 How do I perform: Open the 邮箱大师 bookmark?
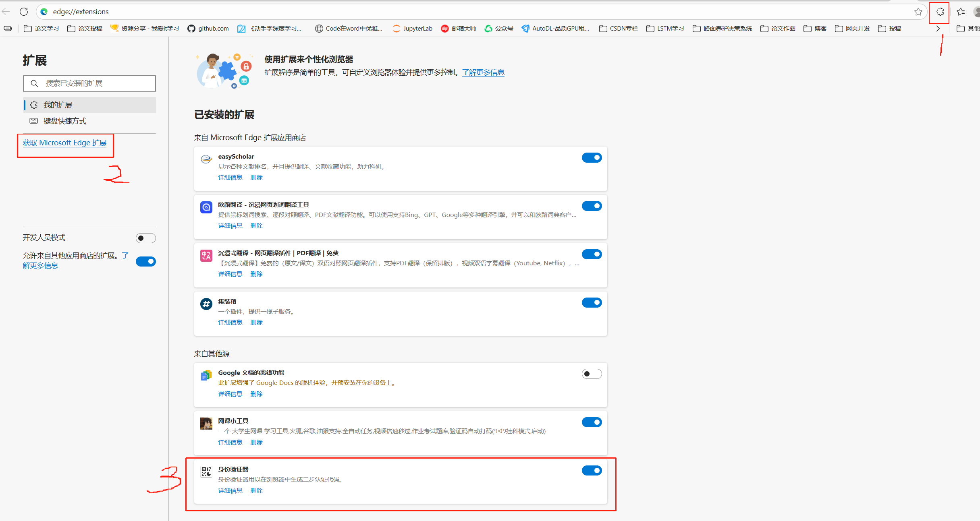(x=459, y=29)
